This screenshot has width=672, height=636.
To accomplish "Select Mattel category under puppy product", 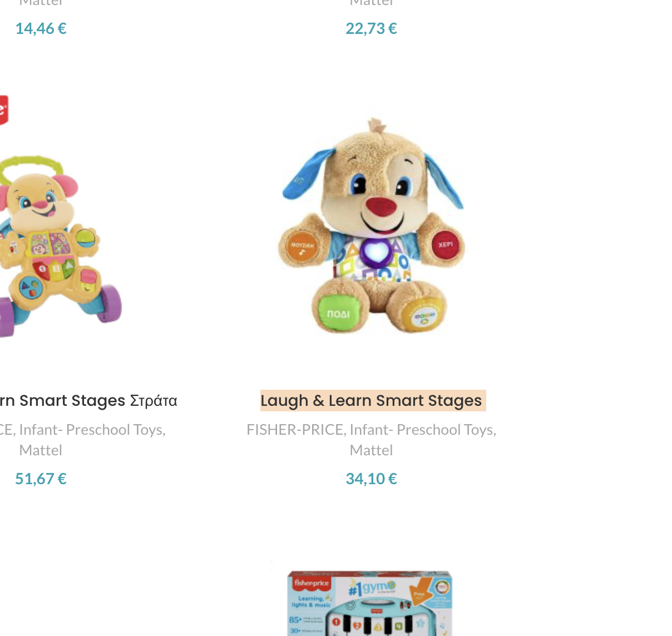I will tap(371, 450).
